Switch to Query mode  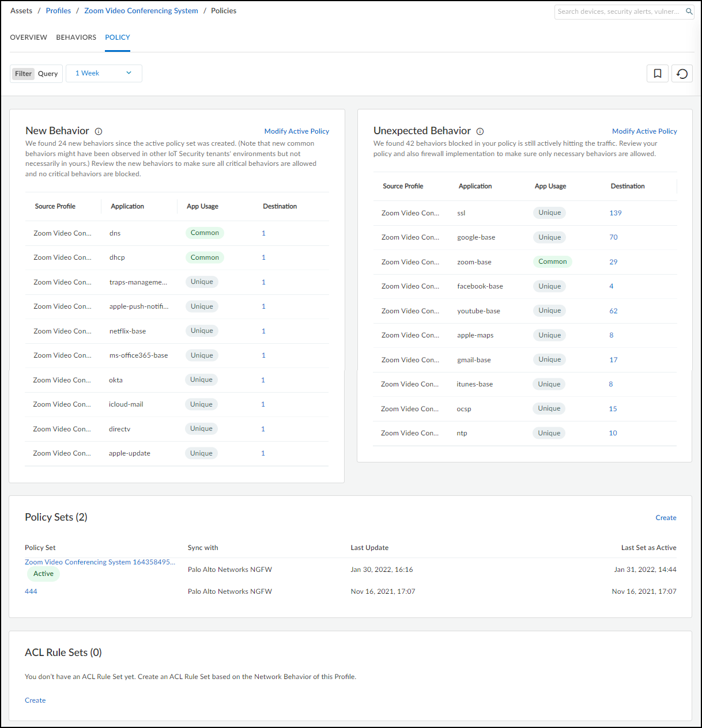[48, 74]
